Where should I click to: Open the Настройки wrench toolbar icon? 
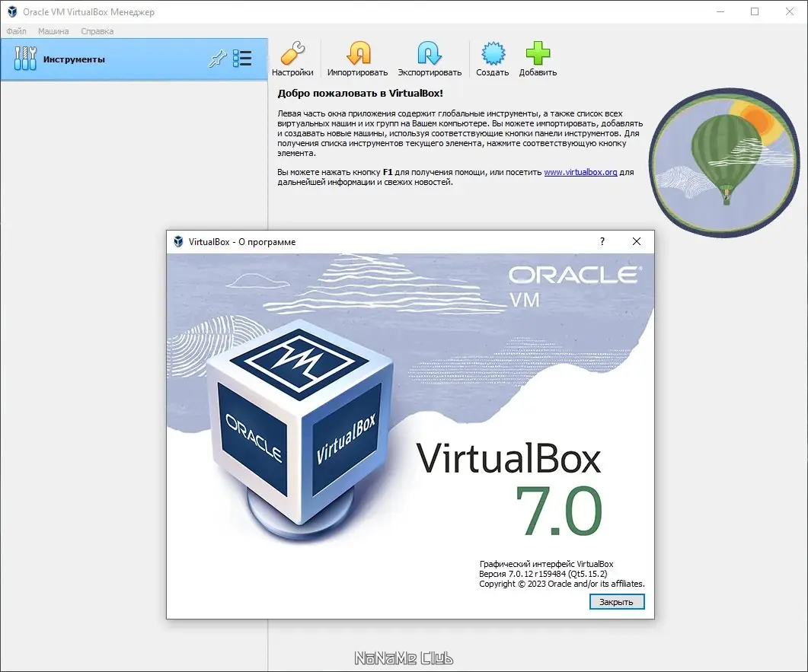pyautogui.click(x=292, y=53)
